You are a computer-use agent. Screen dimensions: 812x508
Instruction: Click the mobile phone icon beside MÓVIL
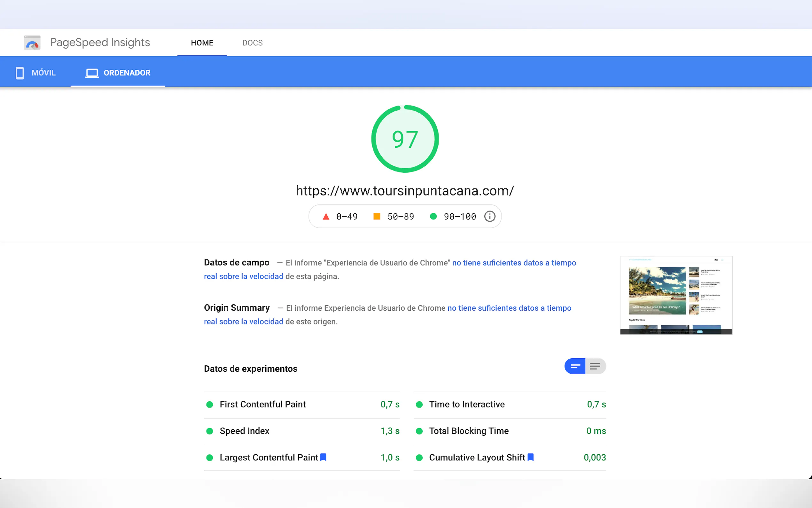pos(20,73)
